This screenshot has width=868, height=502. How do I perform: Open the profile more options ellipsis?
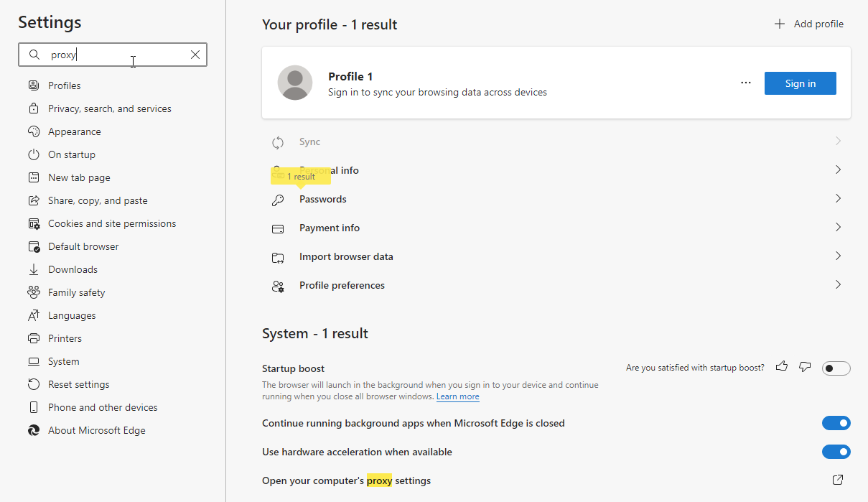click(x=746, y=83)
